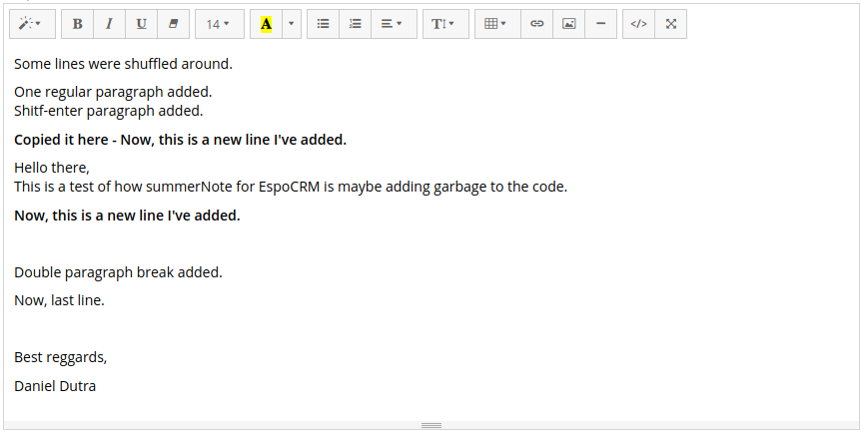
Task: Apply yellow highlight color button
Action: pyautogui.click(x=267, y=24)
